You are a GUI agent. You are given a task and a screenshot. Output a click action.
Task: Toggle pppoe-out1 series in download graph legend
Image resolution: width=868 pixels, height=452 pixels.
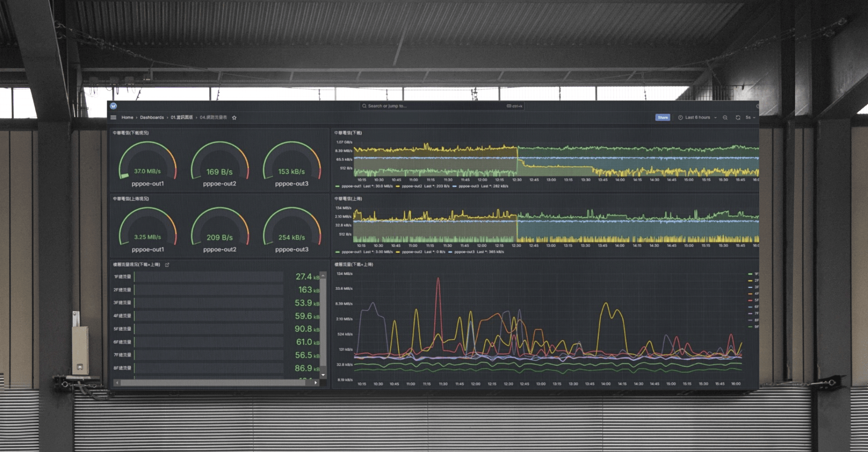(x=351, y=186)
